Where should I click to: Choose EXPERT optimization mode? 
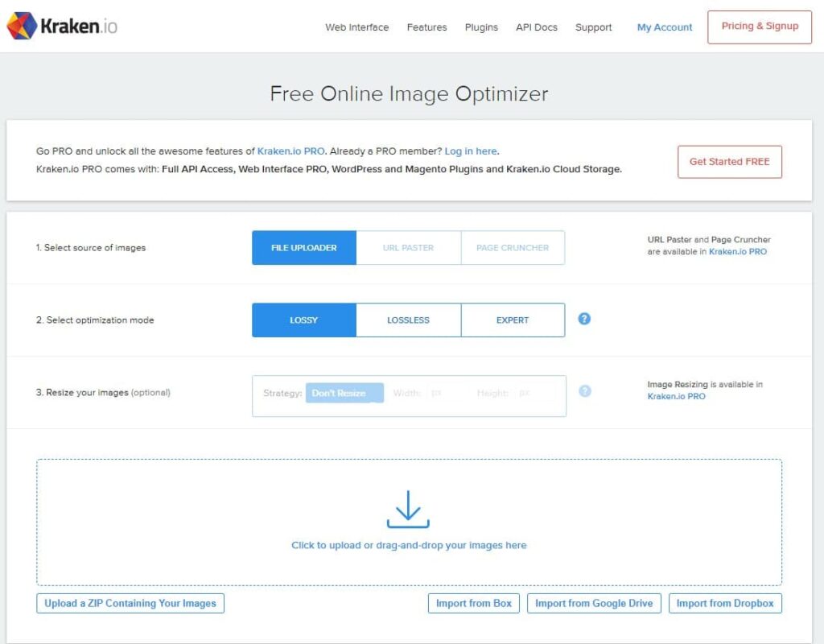pyautogui.click(x=513, y=320)
